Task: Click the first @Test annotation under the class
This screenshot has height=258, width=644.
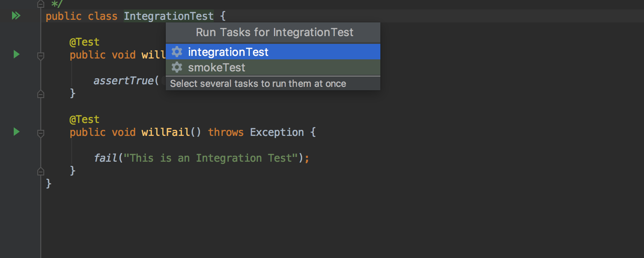Action: click(x=85, y=42)
